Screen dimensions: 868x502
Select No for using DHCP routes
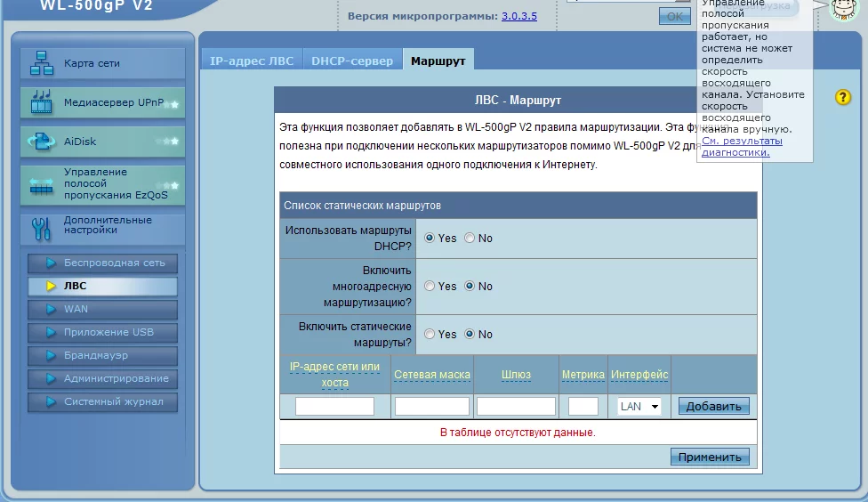(x=470, y=239)
